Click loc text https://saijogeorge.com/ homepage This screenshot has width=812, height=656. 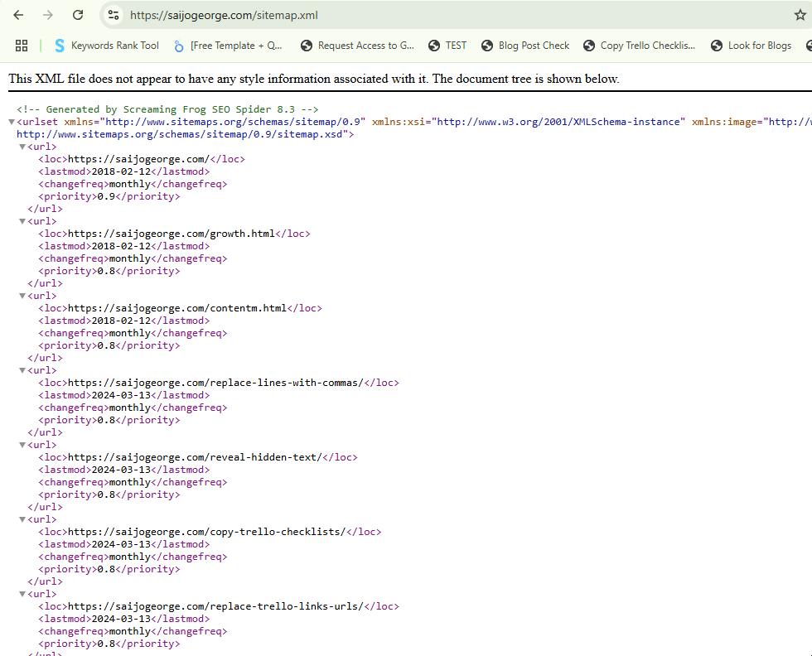tap(139, 159)
